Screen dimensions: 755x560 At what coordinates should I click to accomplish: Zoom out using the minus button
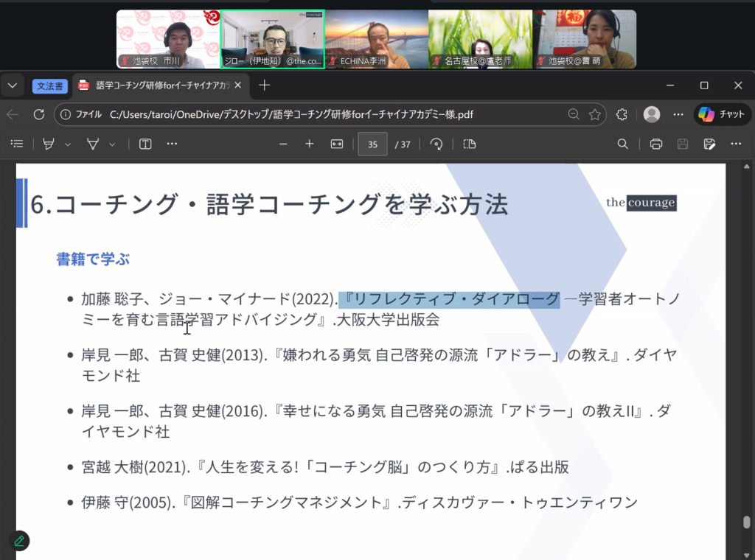click(x=283, y=144)
